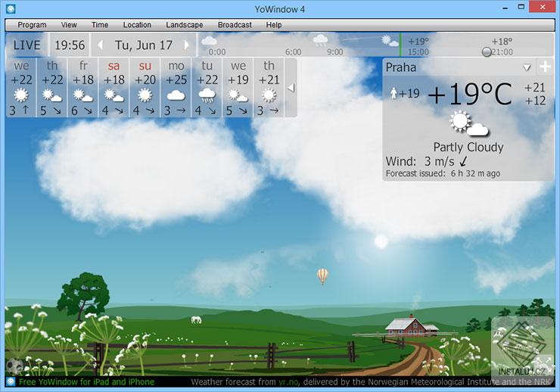The height and width of the screenshot is (392, 560).
Task: Go to previous day arrow
Action: (x=100, y=45)
